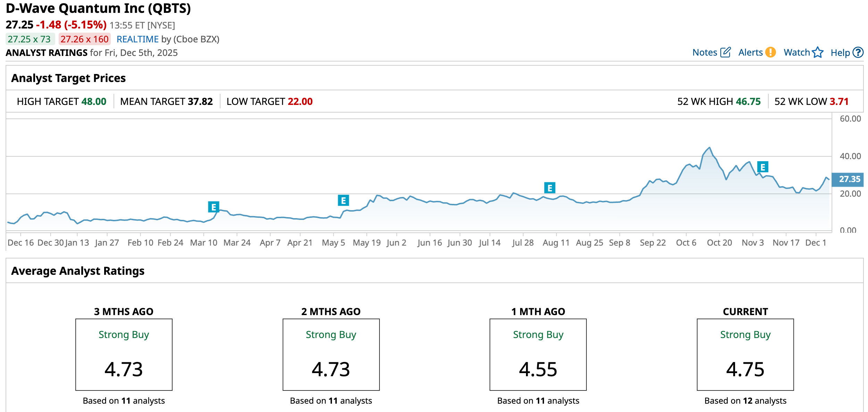Open Help question mark icon
Screen dimensions: 868x412
(x=858, y=52)
